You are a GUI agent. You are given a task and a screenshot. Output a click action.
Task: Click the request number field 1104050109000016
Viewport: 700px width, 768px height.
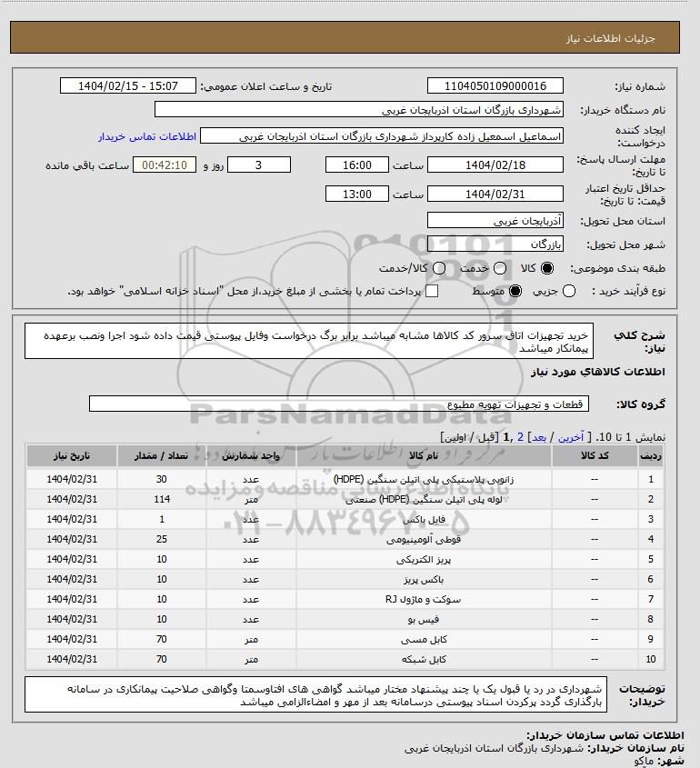tap(495, 85)
